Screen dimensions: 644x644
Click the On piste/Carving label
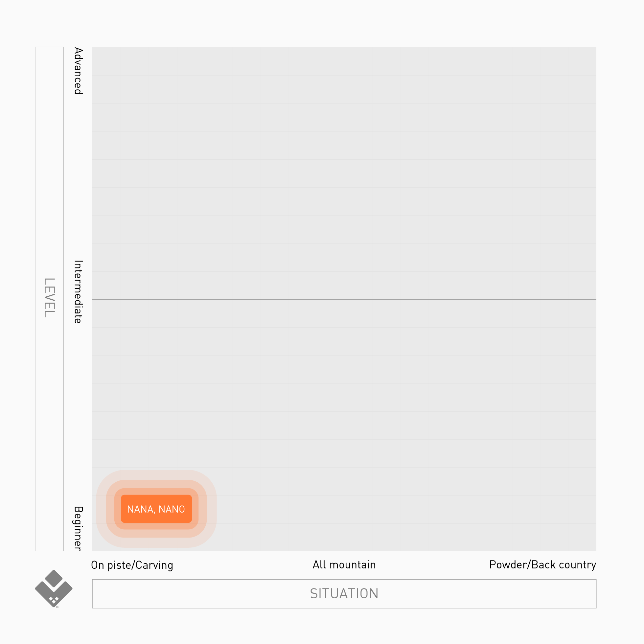click(132, 565)
